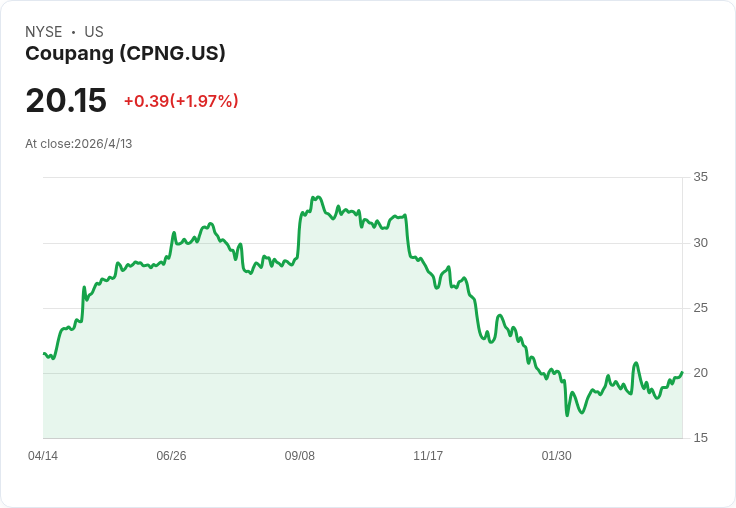Click the US market label
The height and width of the screenshot is (508, 736).
pos(94,32)
